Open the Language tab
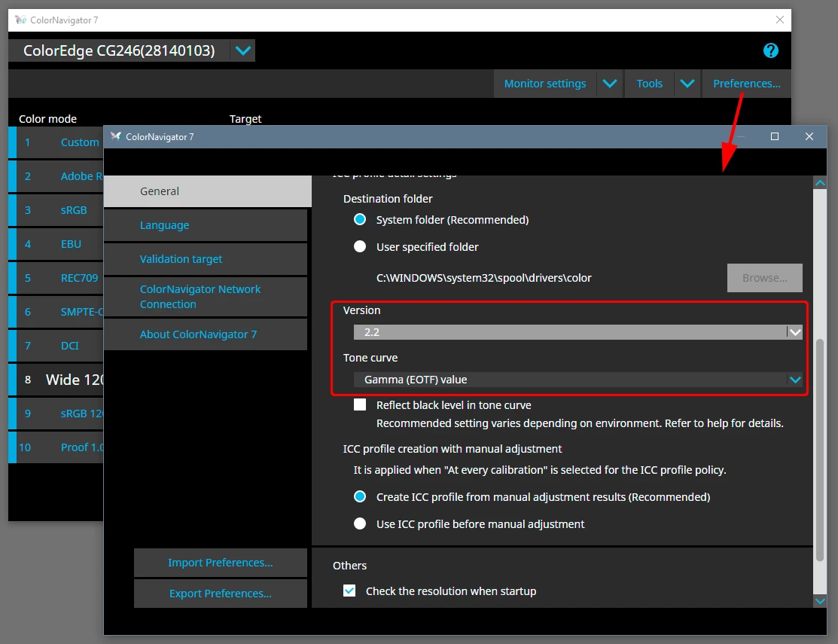838x644 pixels. coord(206,225)
